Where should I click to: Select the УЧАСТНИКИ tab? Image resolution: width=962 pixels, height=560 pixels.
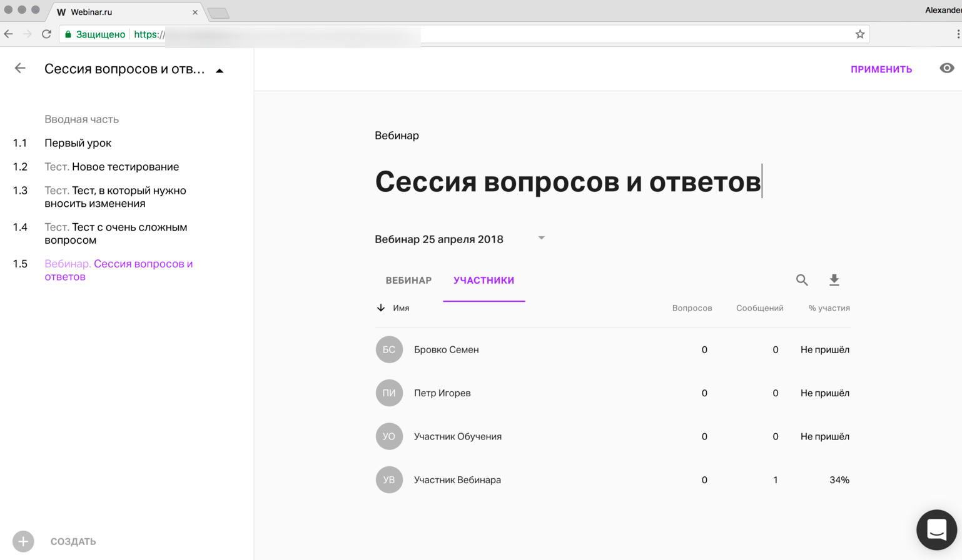[484, 280]
